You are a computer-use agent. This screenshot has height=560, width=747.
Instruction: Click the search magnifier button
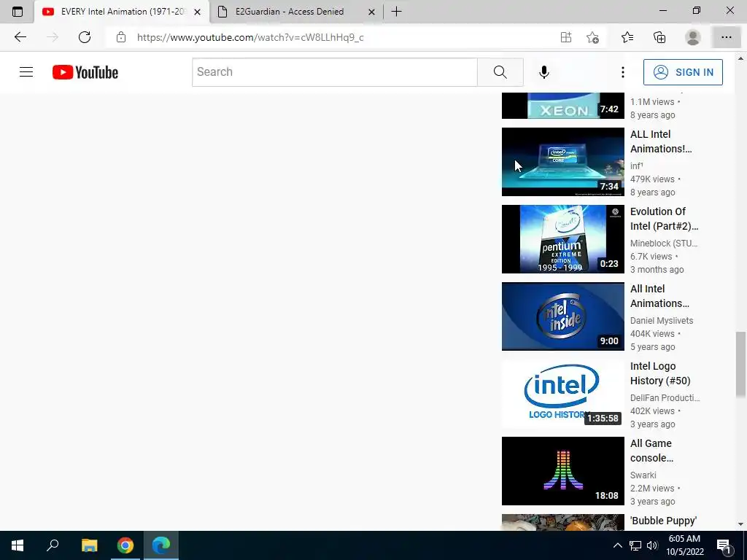(x=500, y=72)
